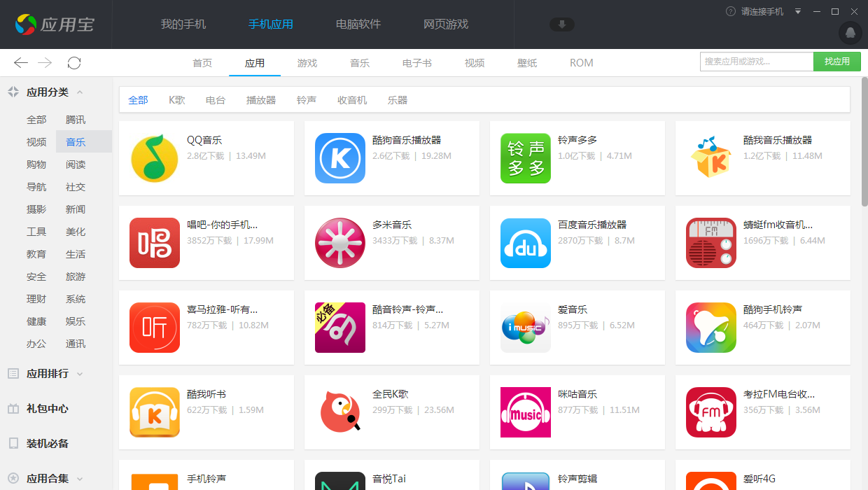Open the user avatar bell icon
The height and width of the screenshot is (490, 868).
click(x=850, y=33)
